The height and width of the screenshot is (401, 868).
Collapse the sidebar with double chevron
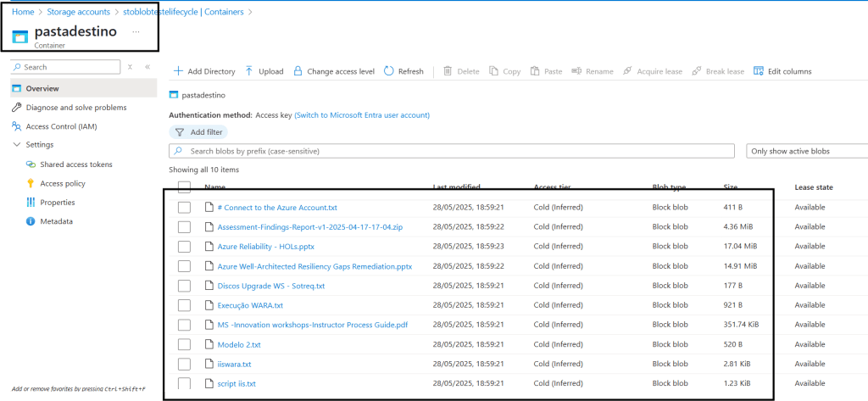147,67
